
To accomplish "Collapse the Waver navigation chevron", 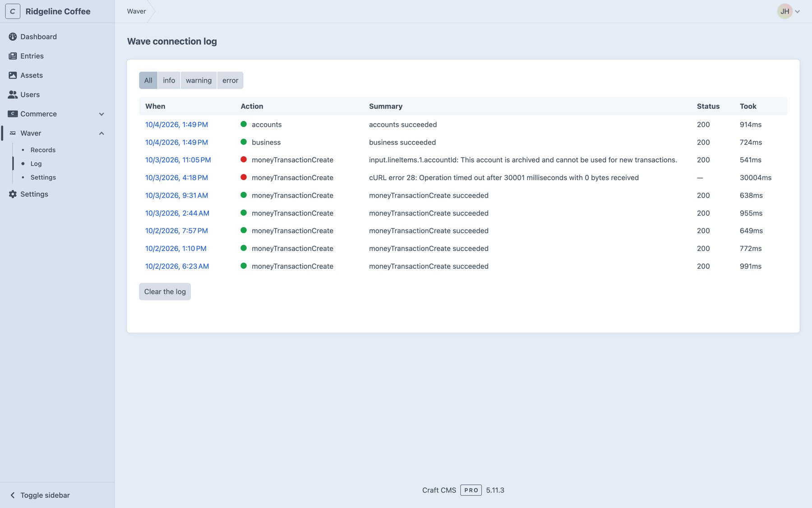I will (101, 133).
